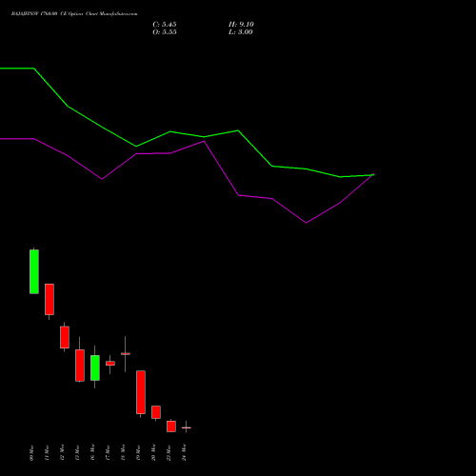Select the 23 Mar date label

pos(169,453)
